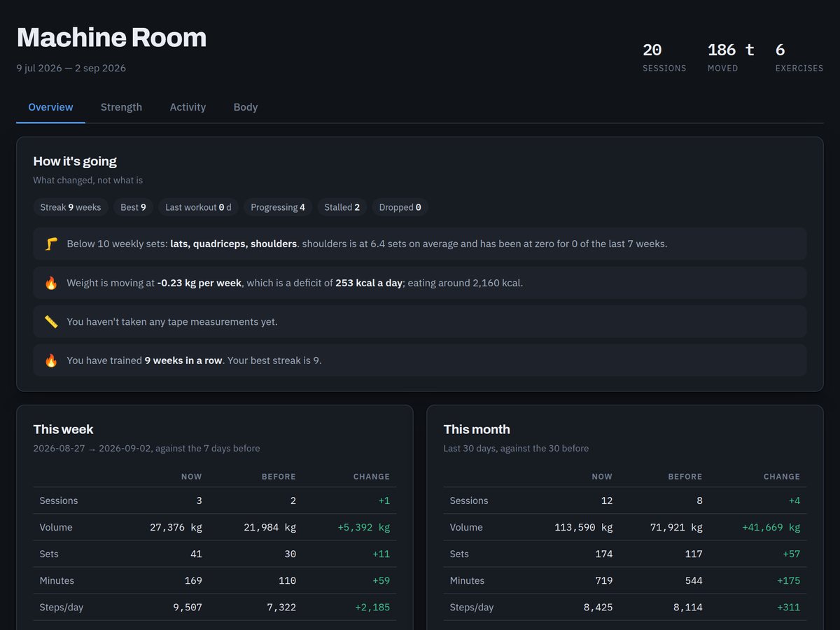840x630 pixels.
Task: Click the 8,114 steps per day value
Action: pos(688,607)
